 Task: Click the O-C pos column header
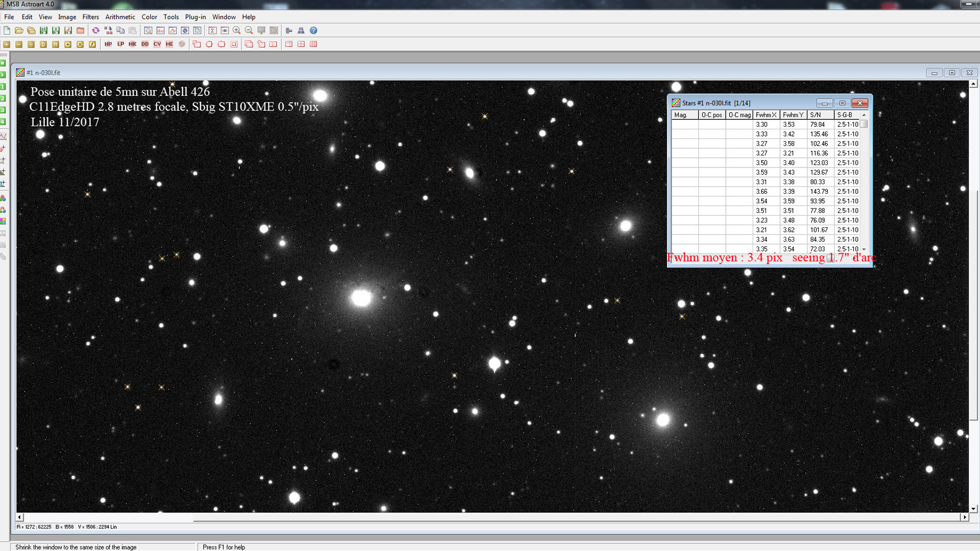pyautogui.click(x=712, y=115)
